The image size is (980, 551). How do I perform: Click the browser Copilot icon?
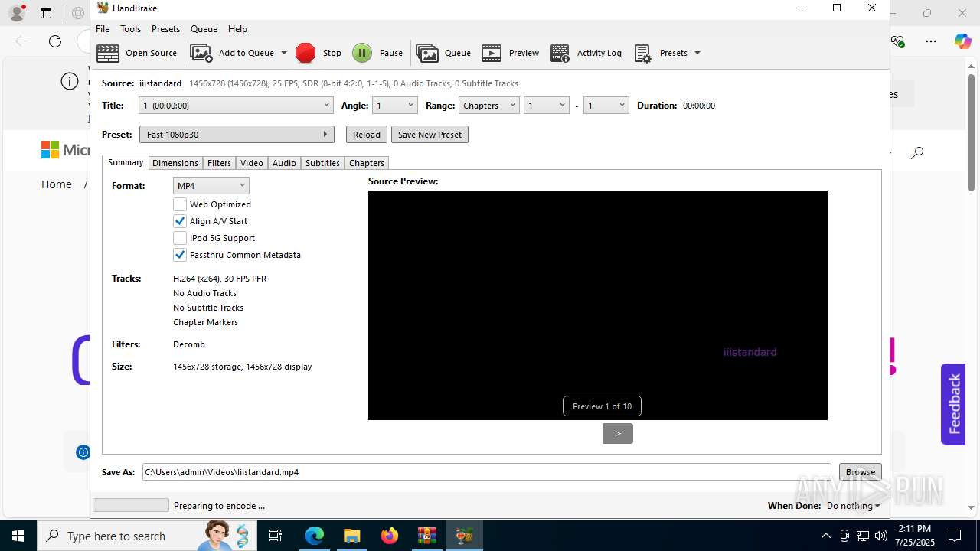coord(962,41)
